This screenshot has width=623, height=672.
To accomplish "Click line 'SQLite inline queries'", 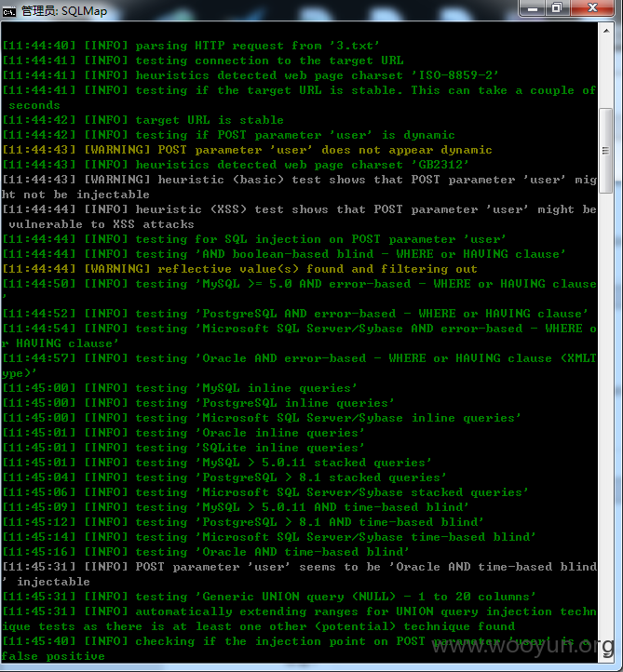I will pyautogui.click(x=183, y=448).
